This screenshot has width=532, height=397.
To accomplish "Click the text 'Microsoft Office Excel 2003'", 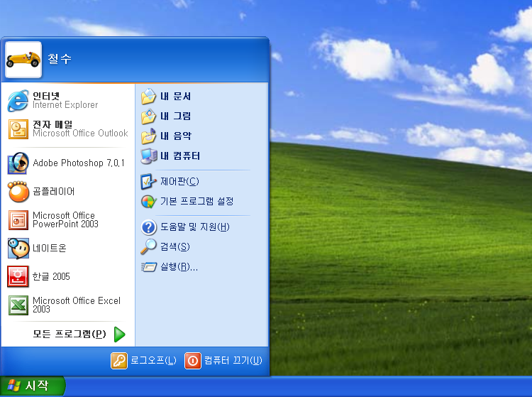I will pos(77,305).
